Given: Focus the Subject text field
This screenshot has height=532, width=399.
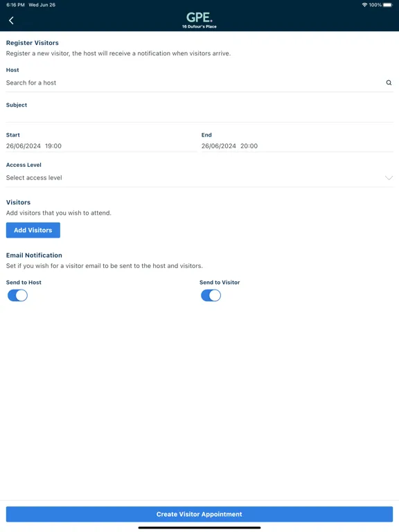Looking at the screenshot, I should click(x=199, y=116).
